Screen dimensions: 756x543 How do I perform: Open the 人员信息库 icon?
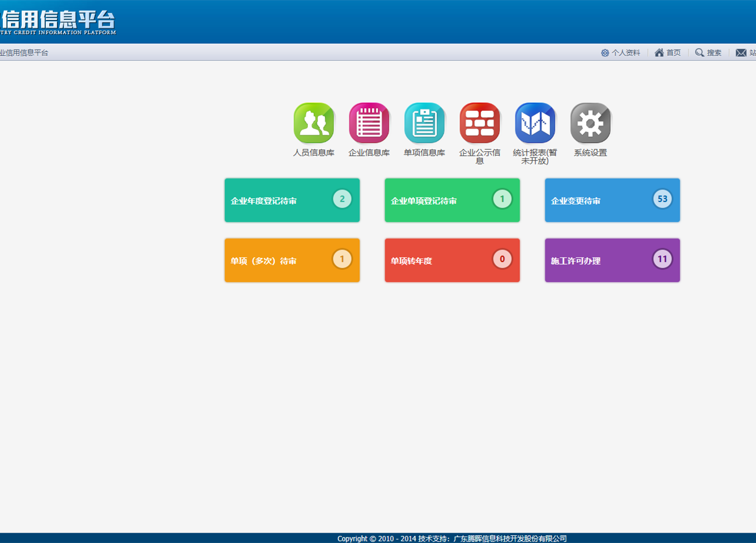coord(314,123)
